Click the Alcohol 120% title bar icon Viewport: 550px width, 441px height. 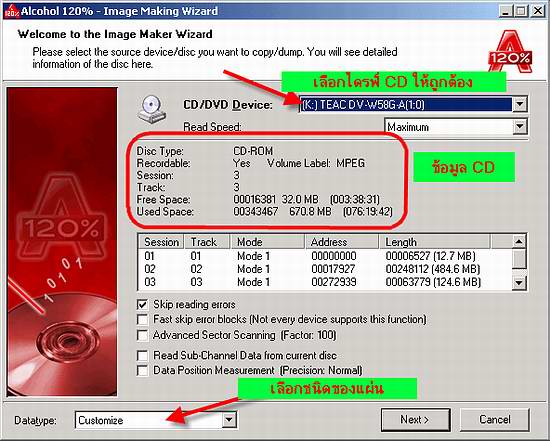[x=11, y=11]
